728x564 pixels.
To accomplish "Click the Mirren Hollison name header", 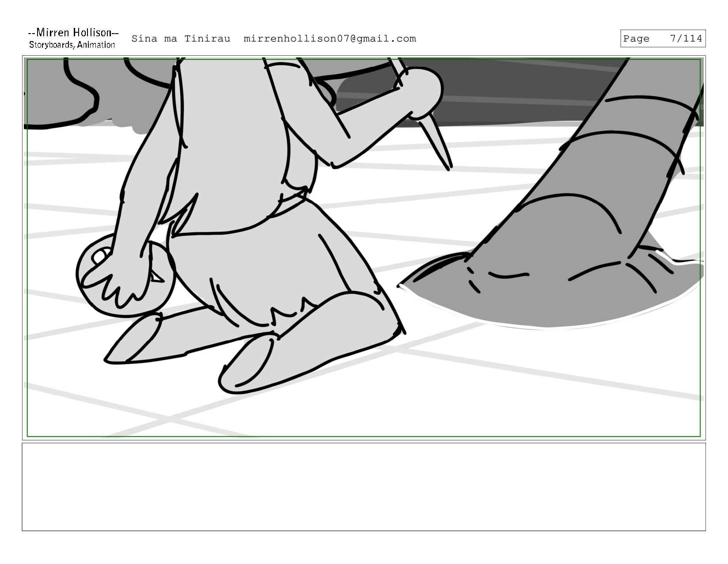I will coord(73,33).
